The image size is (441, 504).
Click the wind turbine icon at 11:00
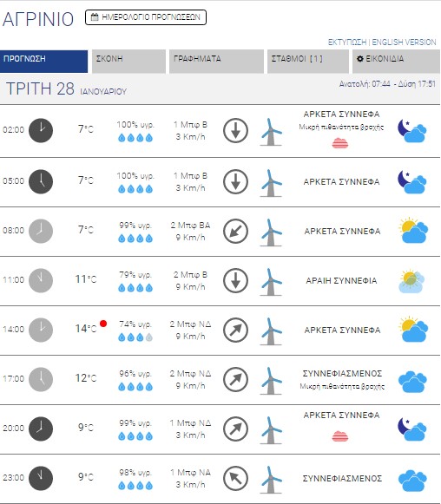[x=271, y=281]
